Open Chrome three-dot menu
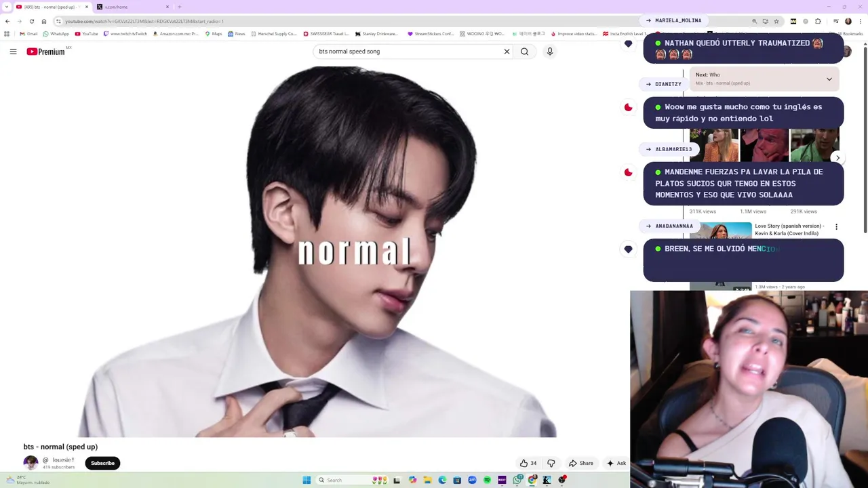 click(861, 21)
